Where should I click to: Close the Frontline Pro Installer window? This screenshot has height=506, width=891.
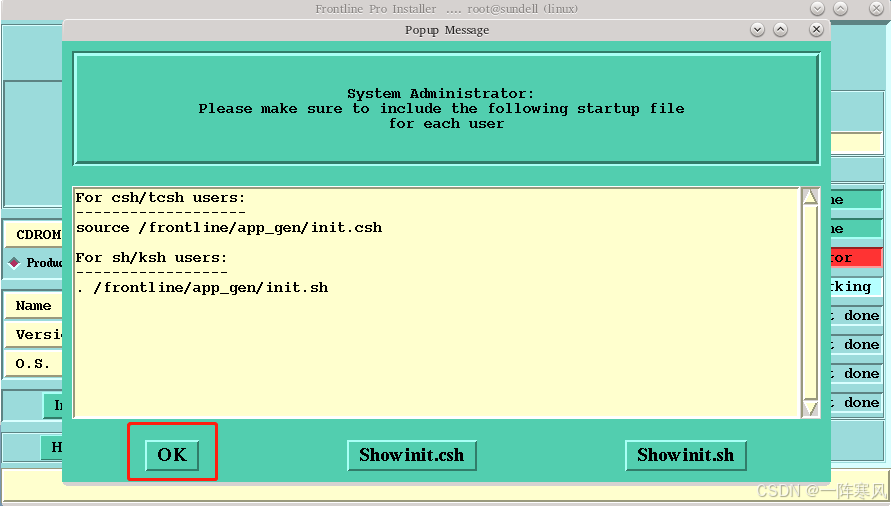click(x=876, y=9)
